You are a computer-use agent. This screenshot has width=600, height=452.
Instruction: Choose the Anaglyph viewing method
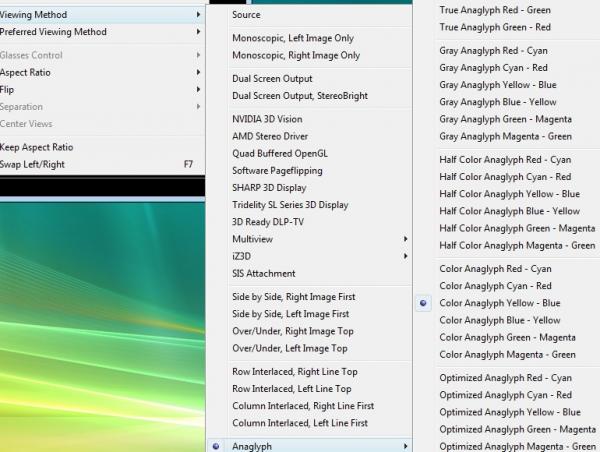(251, 446)
